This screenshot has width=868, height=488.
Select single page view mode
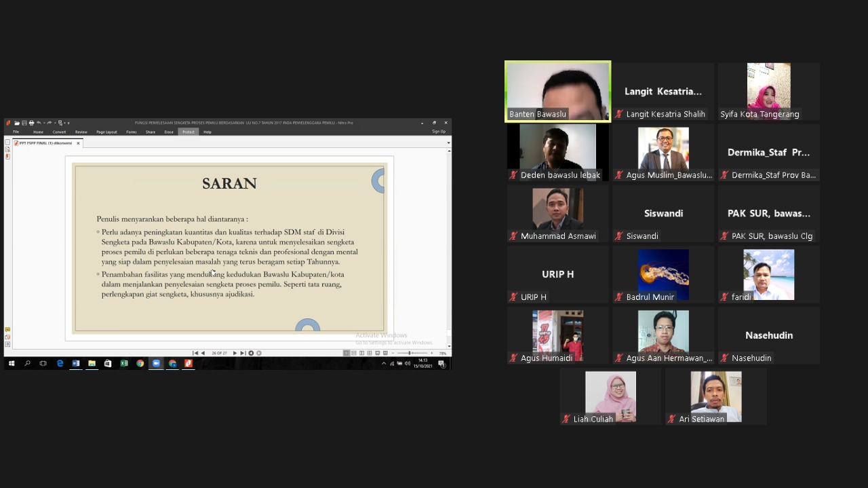click(x=347, y=353)
